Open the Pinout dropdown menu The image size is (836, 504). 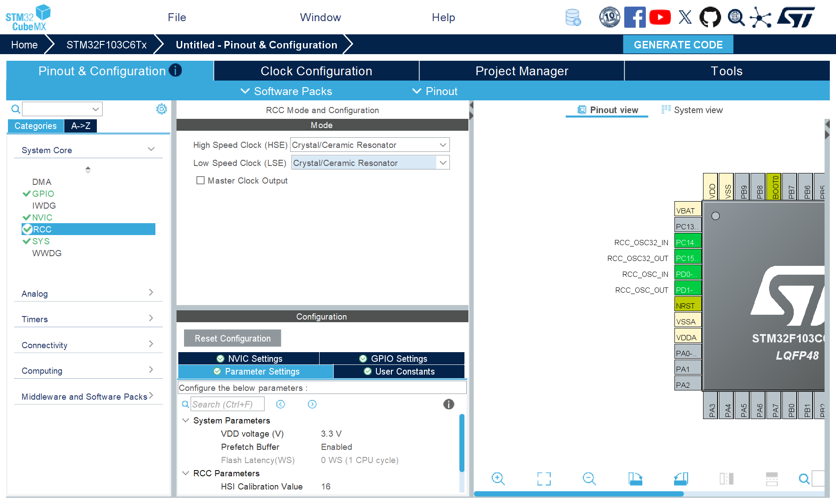[x=435, y=91]
